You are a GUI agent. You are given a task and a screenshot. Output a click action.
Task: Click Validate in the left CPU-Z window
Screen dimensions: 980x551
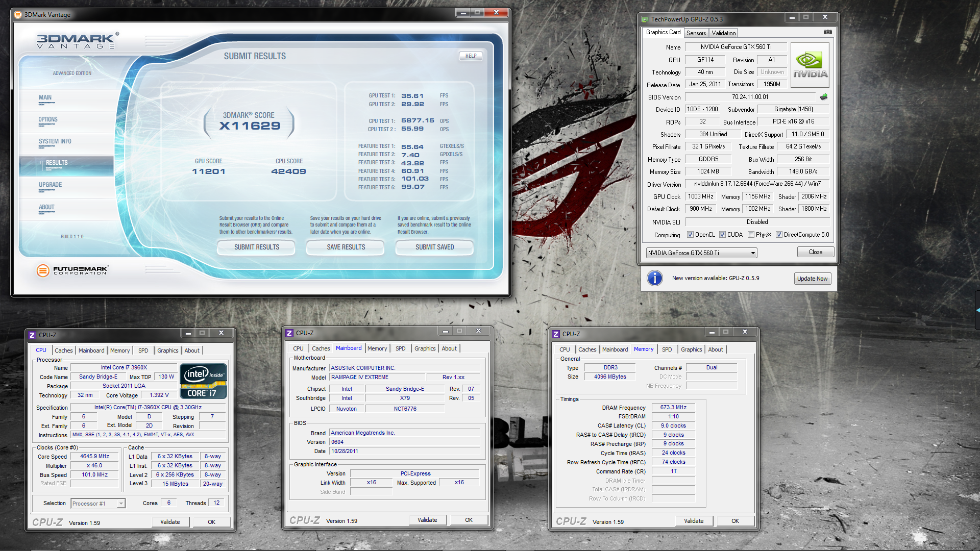[x=170, y=522]
